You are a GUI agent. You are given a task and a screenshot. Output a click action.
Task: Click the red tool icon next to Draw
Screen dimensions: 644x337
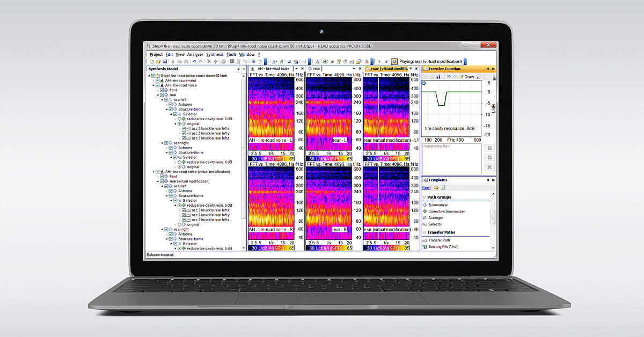pyautogui.click(x=479, y=77)
